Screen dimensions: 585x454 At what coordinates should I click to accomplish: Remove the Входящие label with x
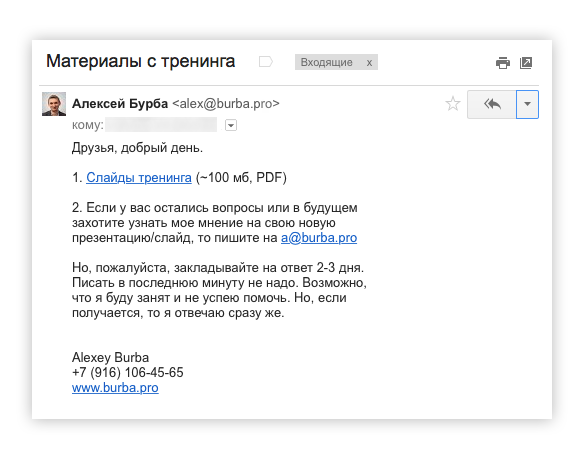point(369,62)
